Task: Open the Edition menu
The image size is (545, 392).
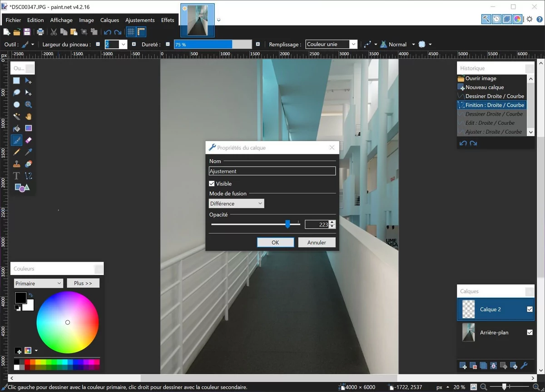Action: [35, 20]
